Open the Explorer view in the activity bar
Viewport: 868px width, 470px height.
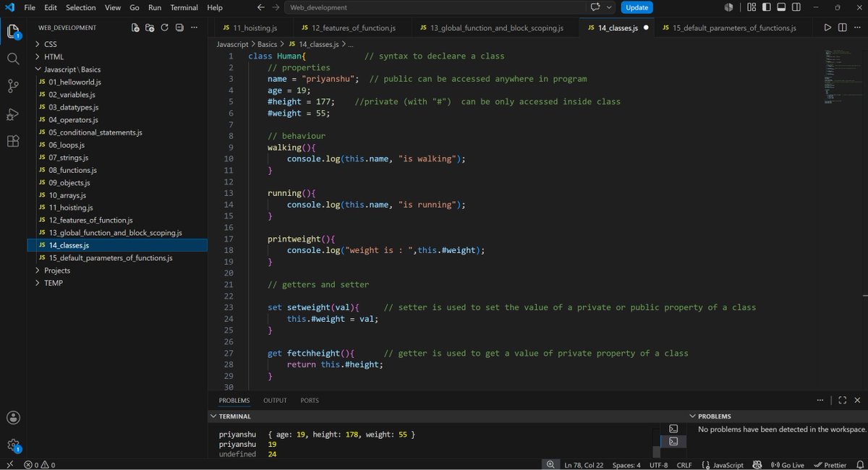coord(13,32)
